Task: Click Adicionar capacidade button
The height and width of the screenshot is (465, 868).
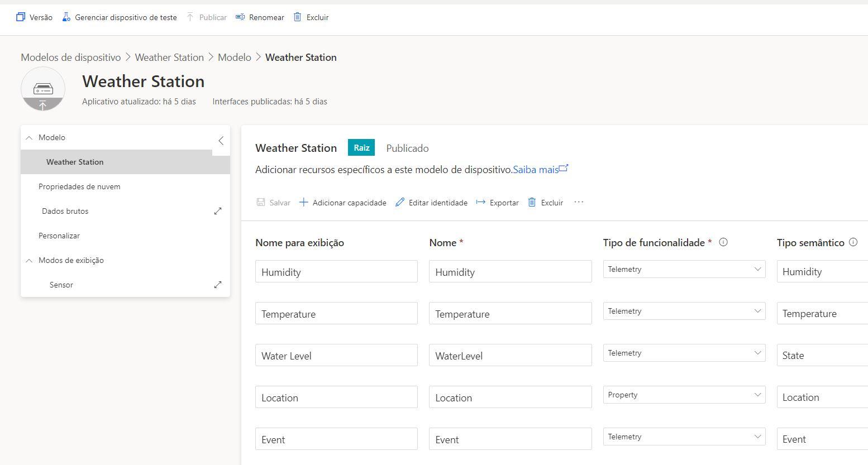Action: click(342, 203)
